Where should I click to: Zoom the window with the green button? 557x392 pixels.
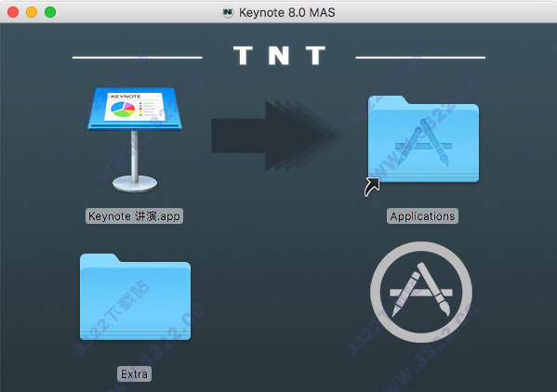[x=50, y=12]
